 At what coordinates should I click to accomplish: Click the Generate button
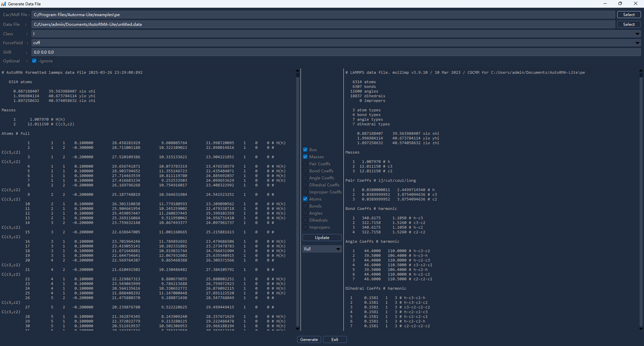[309, 339]
